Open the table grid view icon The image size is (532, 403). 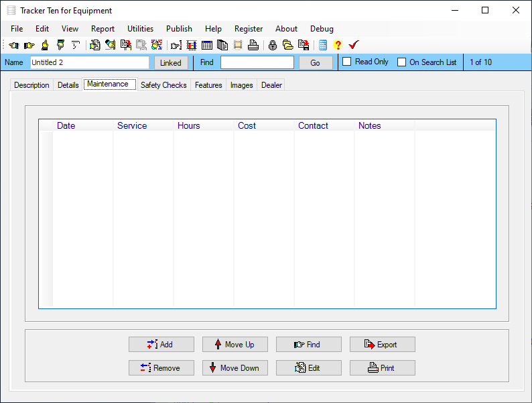click(207, 45)
